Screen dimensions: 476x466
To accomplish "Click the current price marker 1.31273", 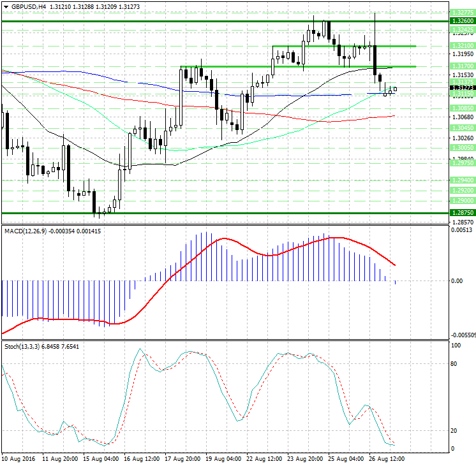I will tap(461, 87).
